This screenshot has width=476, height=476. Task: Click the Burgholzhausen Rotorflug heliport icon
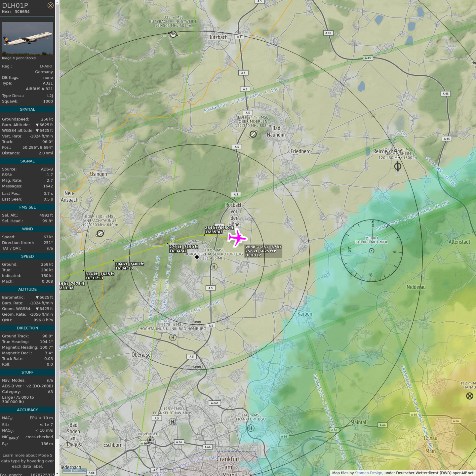(x=214, y=267)
